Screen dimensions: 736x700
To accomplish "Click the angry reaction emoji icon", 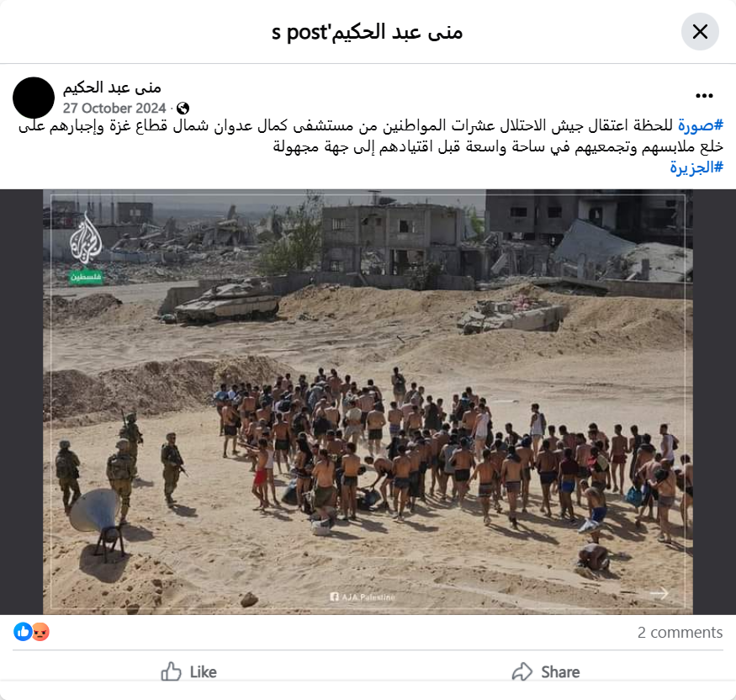I will click(x=41, y=632).
